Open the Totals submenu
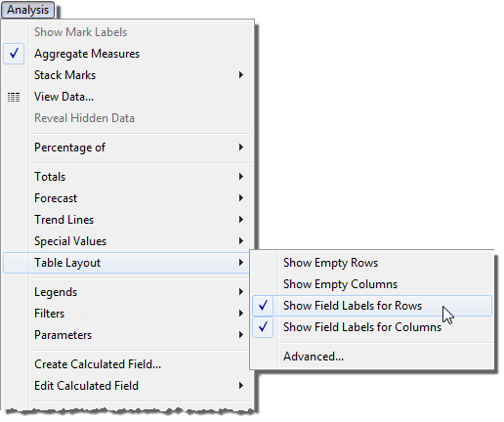The width and height of the screenshot is (504, 422). pyautogui.click(x=128, y=177)
